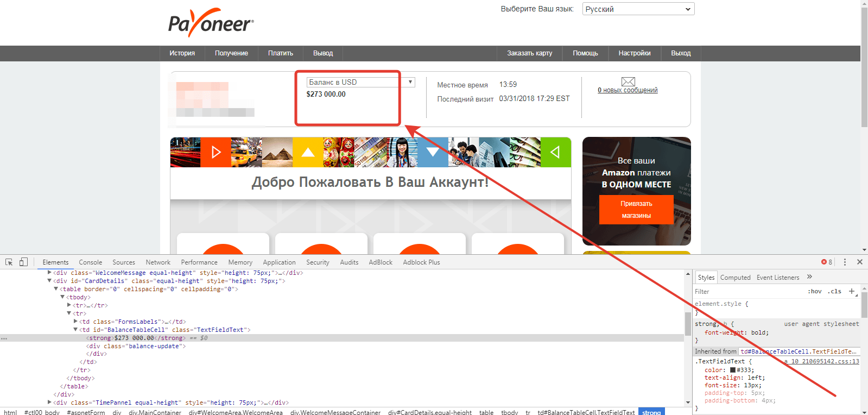Open the Баланс в USD dropdown
868x415 pixels.
(x=360, y=82)
